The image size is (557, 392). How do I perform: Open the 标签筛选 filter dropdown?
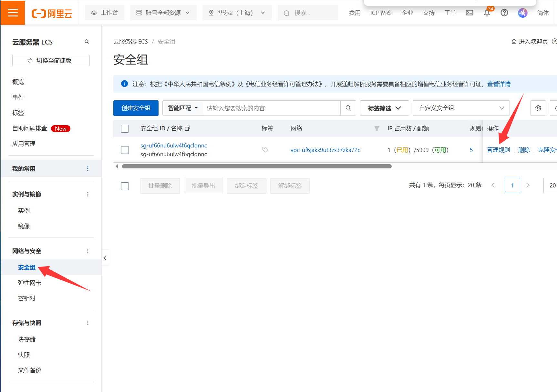click(384, 108)
